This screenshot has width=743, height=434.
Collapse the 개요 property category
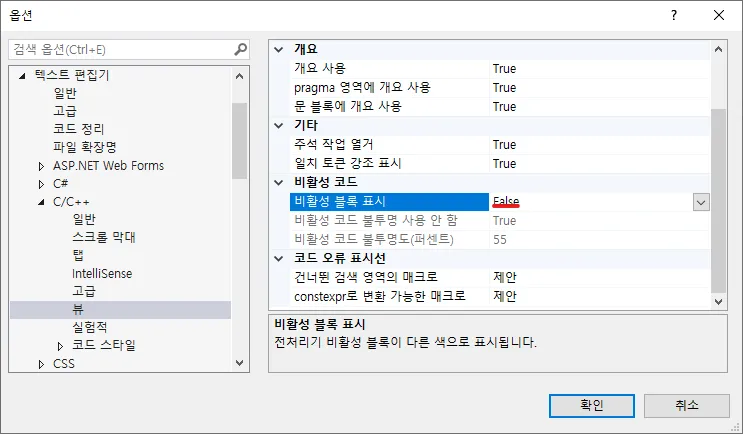280,50
